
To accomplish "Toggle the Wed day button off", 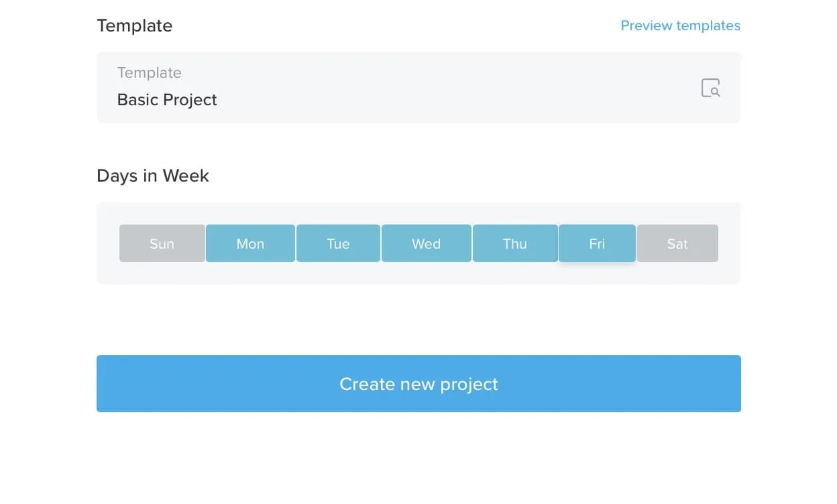I will point(426,243).
